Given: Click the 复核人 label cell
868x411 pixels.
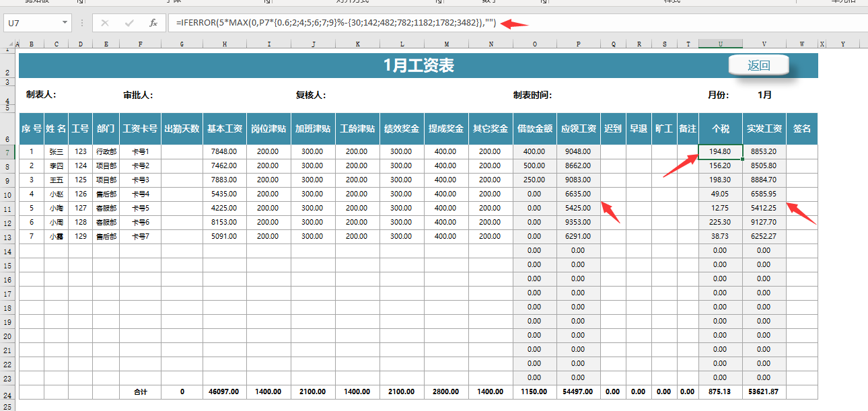Looking at the screenshot, I should pos(311,95).
